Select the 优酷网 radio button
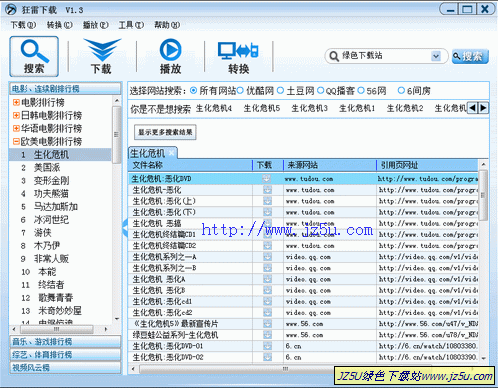 click(x=240, y=90)
